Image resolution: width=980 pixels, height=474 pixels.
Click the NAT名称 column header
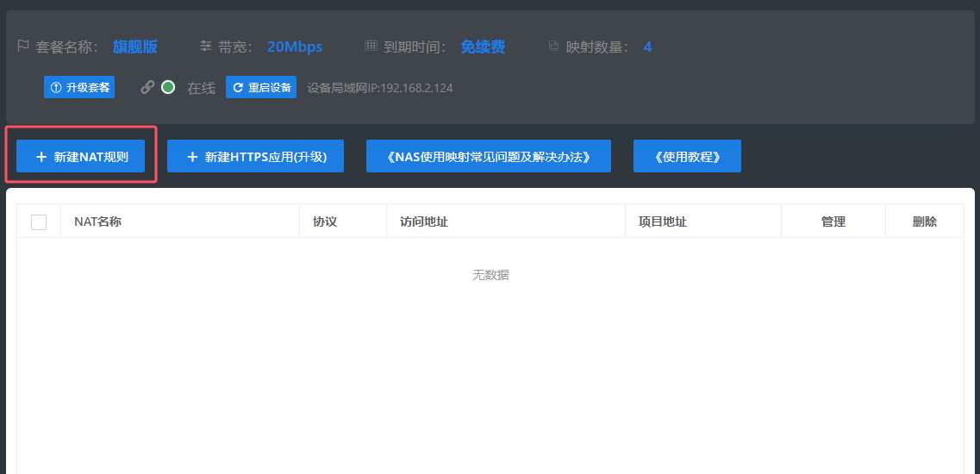click(x=97, y=221)
